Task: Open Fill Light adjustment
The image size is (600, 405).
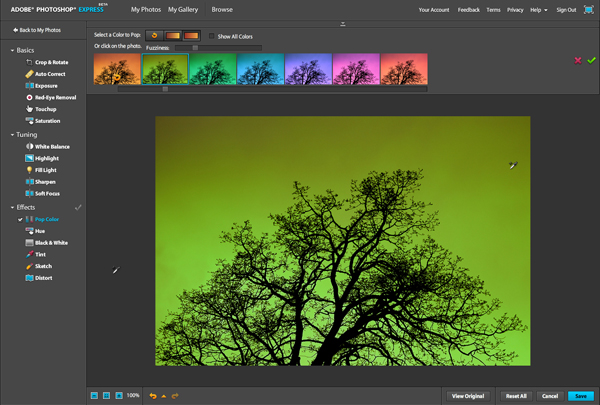Action: click(41, 170)
